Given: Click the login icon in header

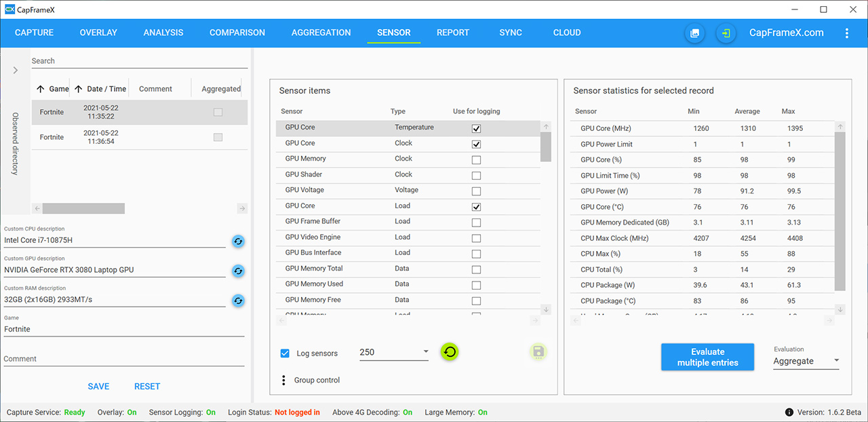Looking at the screenshot, I should pos(726,33).
